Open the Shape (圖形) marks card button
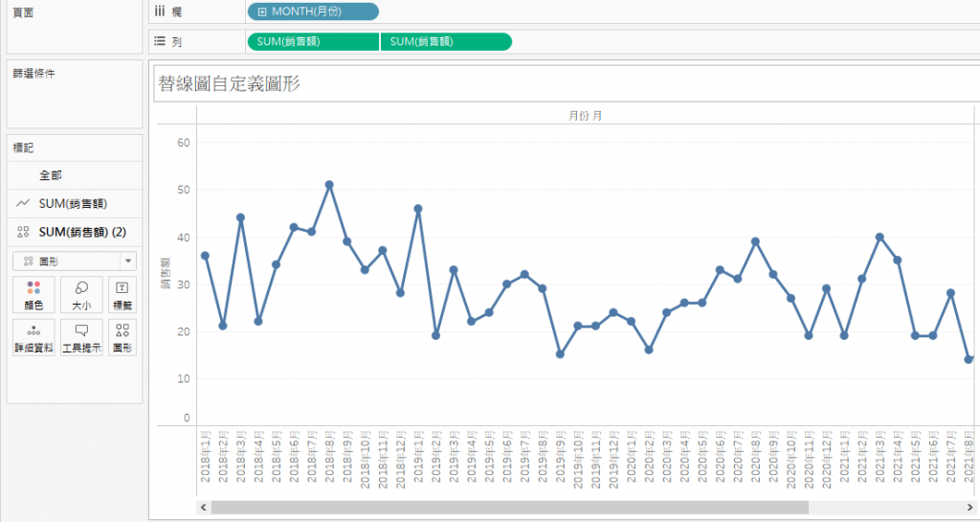 pos(122,337)
